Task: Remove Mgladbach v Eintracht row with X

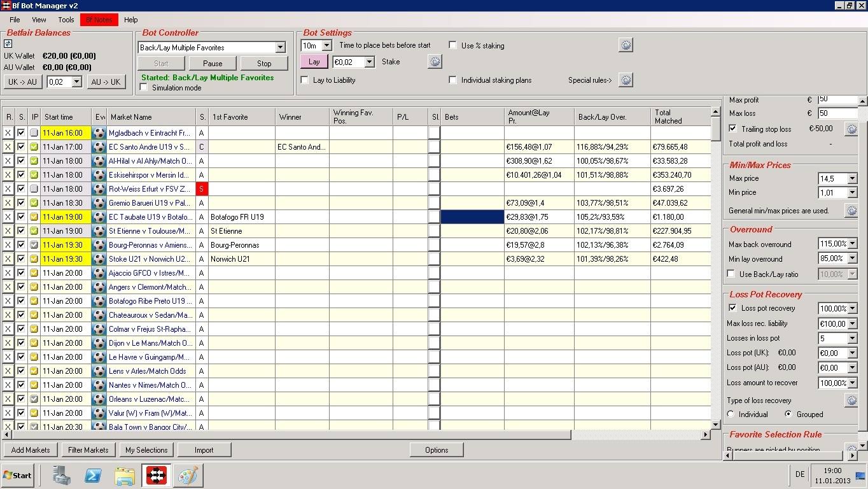Action: 8,133
